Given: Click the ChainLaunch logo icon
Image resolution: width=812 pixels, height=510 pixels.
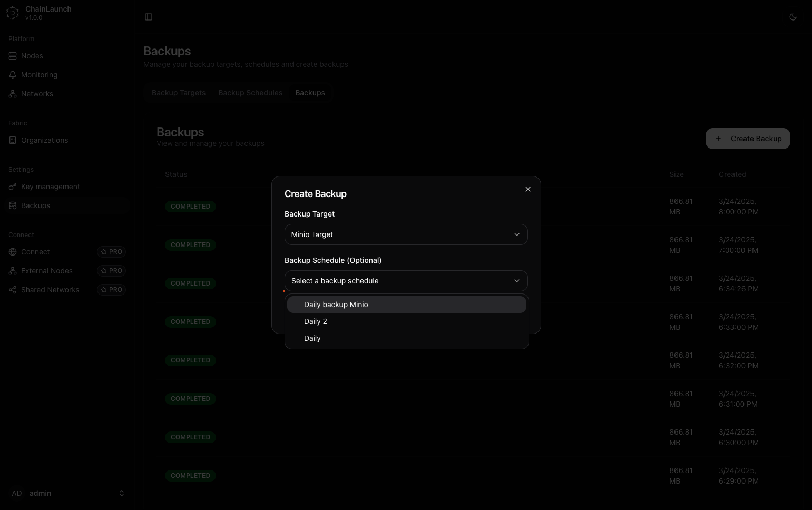Looking at the screenshot, I should click(13, 13).
